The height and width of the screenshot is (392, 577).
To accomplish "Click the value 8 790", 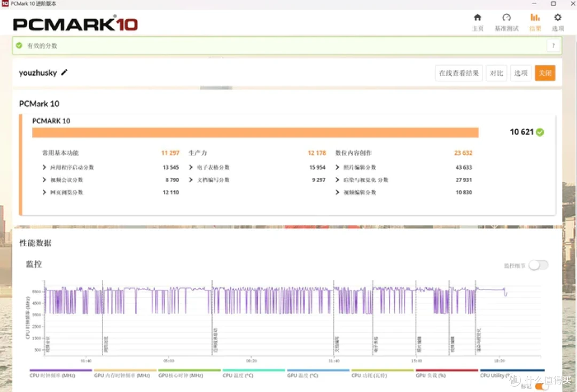I will coord(172,180).
